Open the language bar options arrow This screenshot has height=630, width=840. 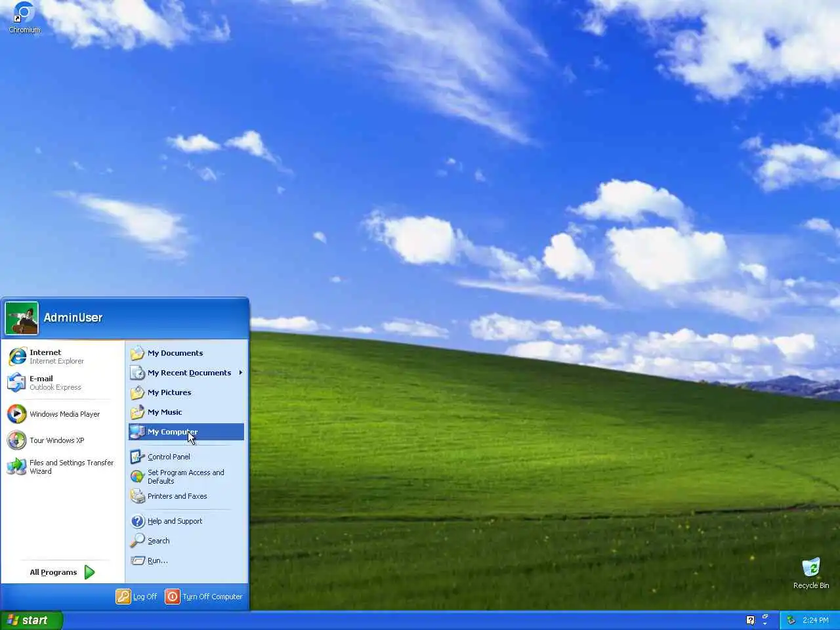pos(765,623)
